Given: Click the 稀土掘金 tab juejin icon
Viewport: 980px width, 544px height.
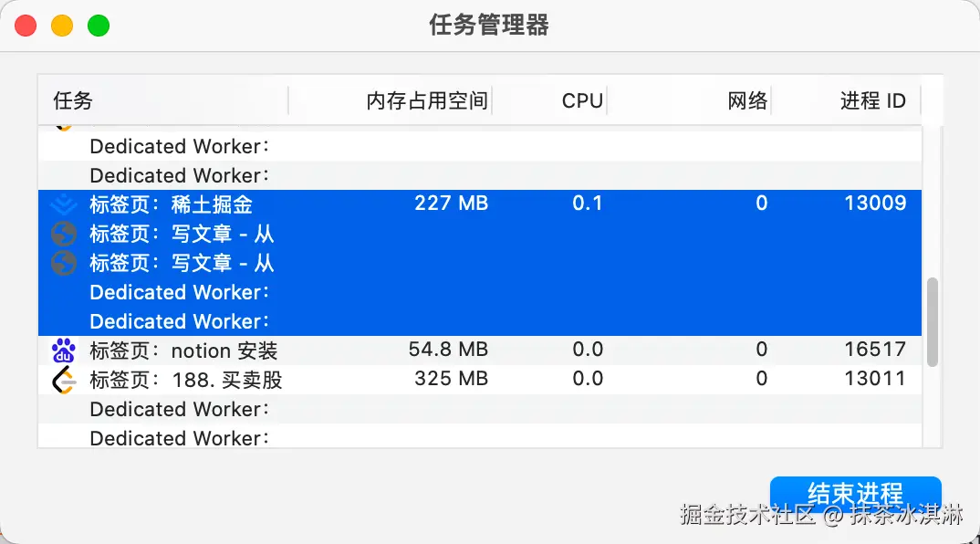Looking at the screenshot, I should pos(64,204).
